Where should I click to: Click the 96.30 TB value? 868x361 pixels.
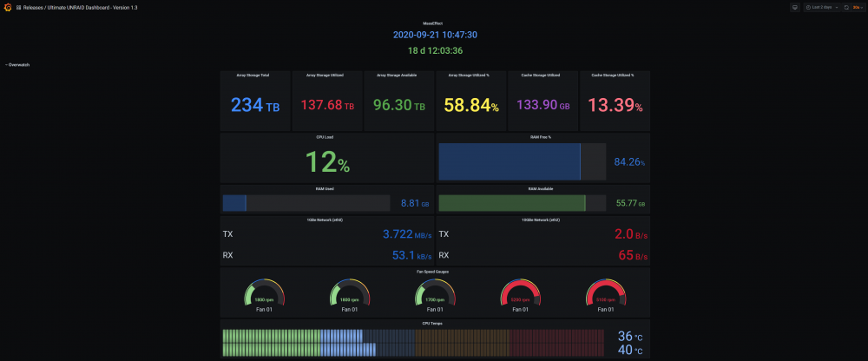tap(399, 105)
